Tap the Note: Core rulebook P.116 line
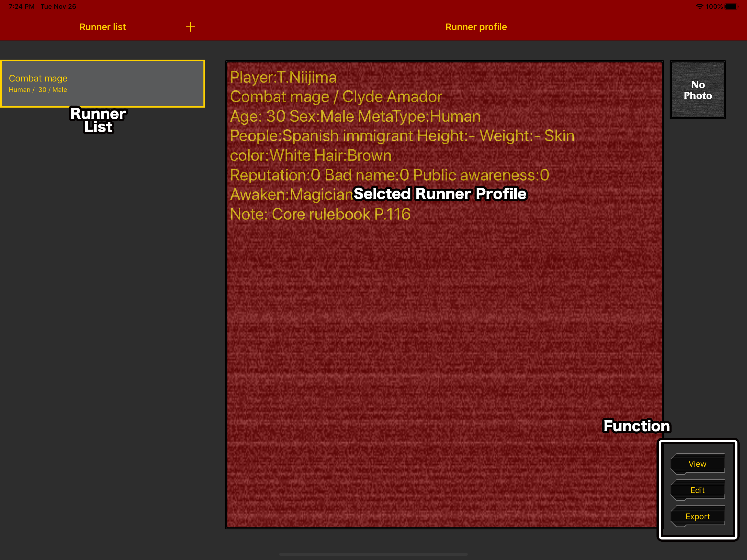Viewport: 747px width, 560px height. point(320,214)
